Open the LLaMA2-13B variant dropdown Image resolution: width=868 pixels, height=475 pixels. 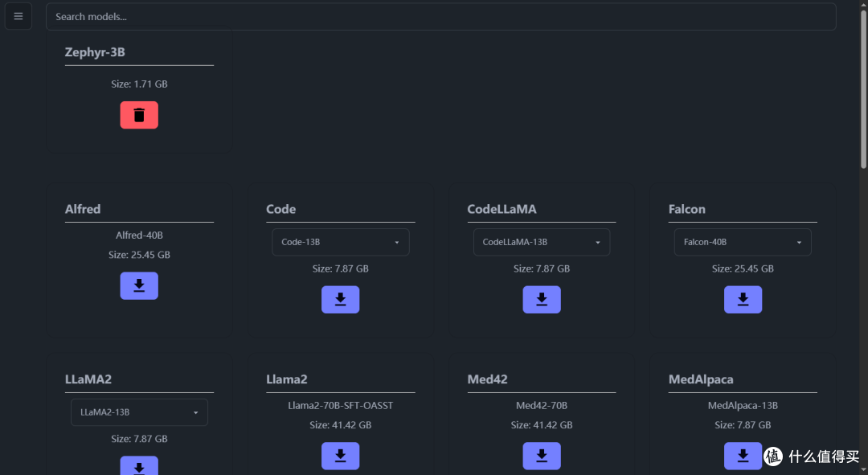[139, 412]
